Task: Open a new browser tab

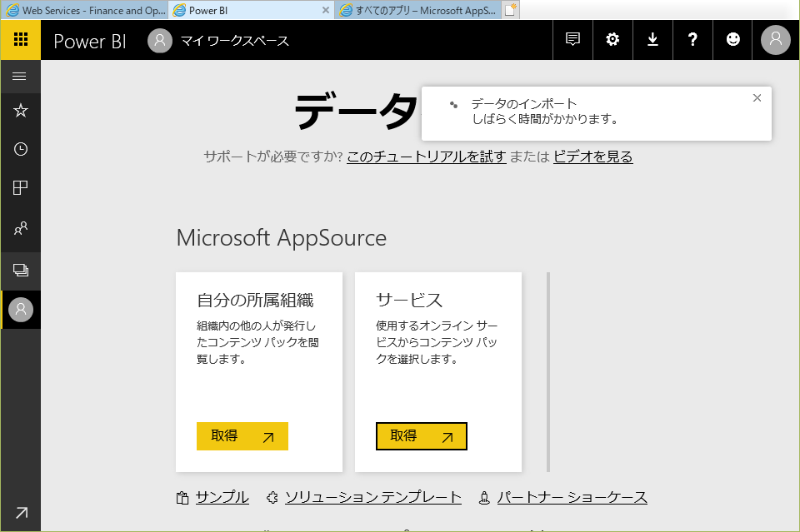Action: pos(510,10)
